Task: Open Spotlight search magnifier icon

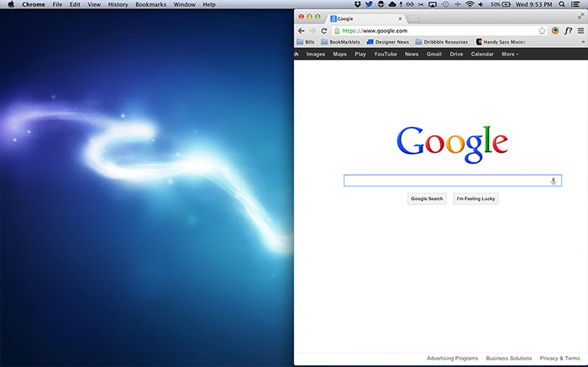Action: [x=561, y=4]
